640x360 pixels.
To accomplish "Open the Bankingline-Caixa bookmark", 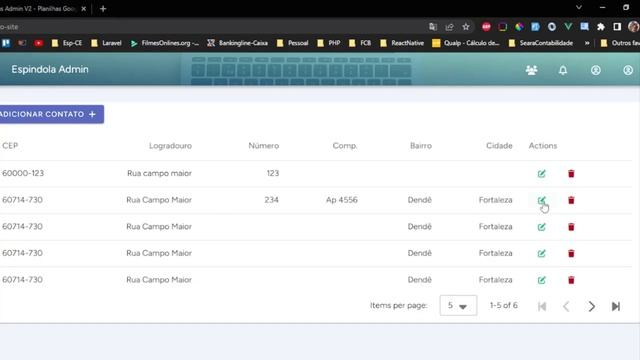I will pos(238,43).
